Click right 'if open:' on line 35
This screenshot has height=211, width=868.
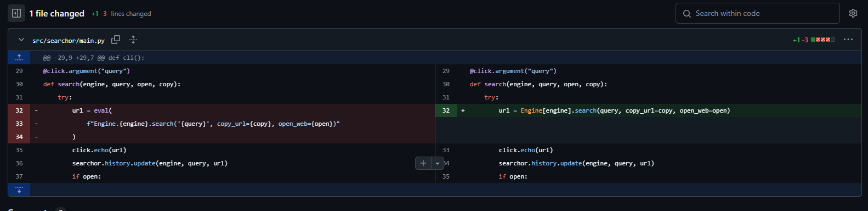[513, 176]
